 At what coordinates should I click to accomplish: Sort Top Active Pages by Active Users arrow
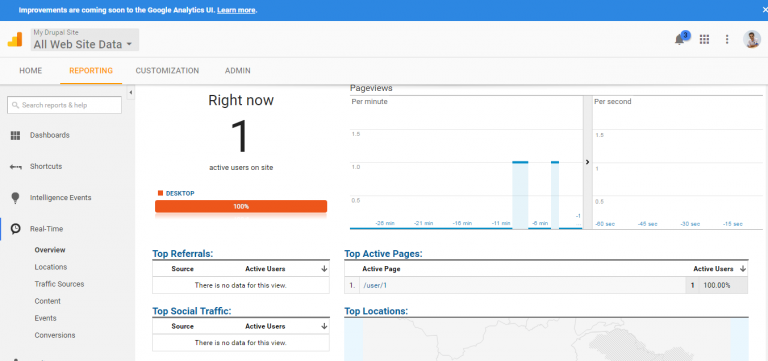click(743, 269)
